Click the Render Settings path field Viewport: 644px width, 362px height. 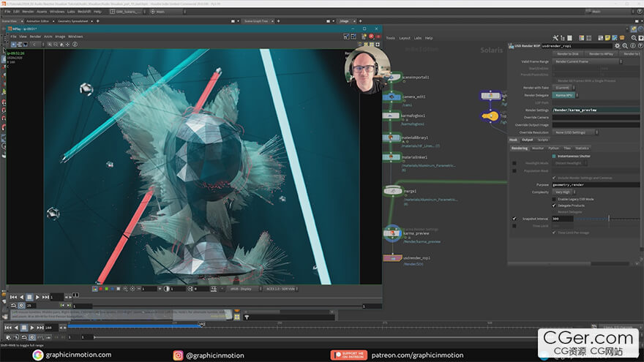coord(596,110)
